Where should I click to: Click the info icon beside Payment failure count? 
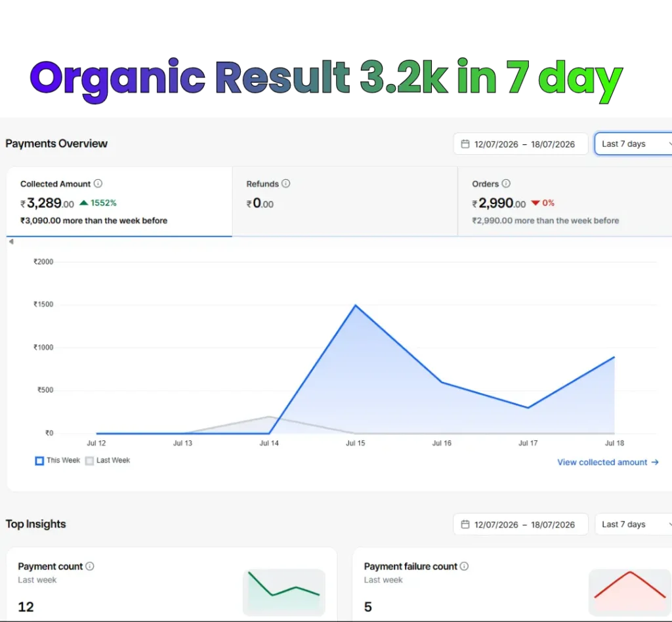coord(464,566)
